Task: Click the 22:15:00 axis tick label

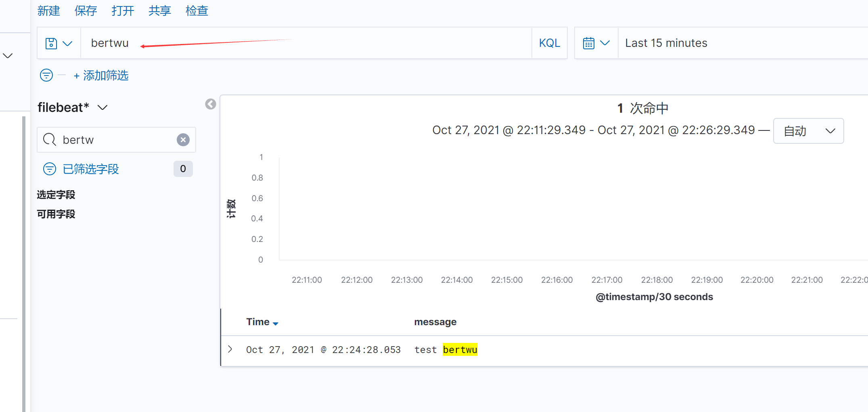Action: click(x=507, y=280)
